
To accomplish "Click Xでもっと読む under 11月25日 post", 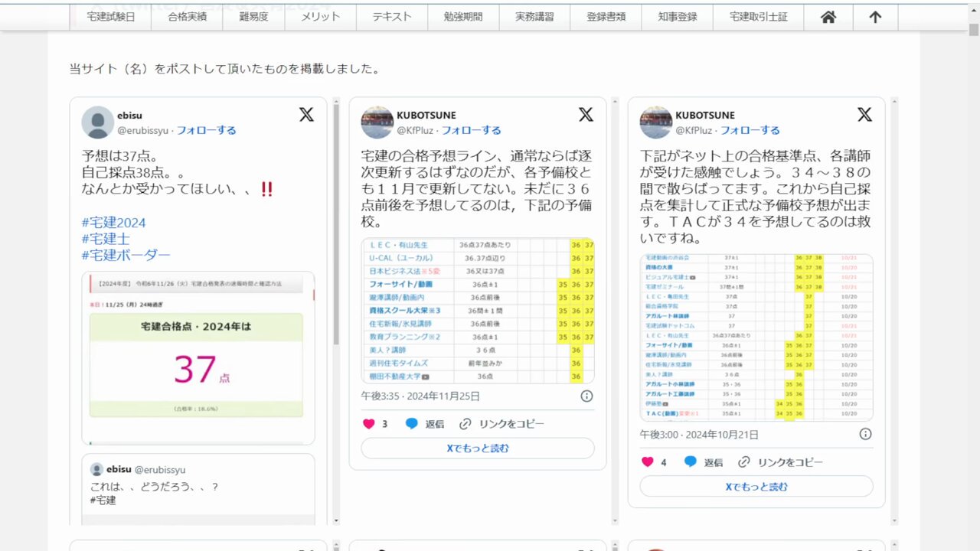I will 478,448.
